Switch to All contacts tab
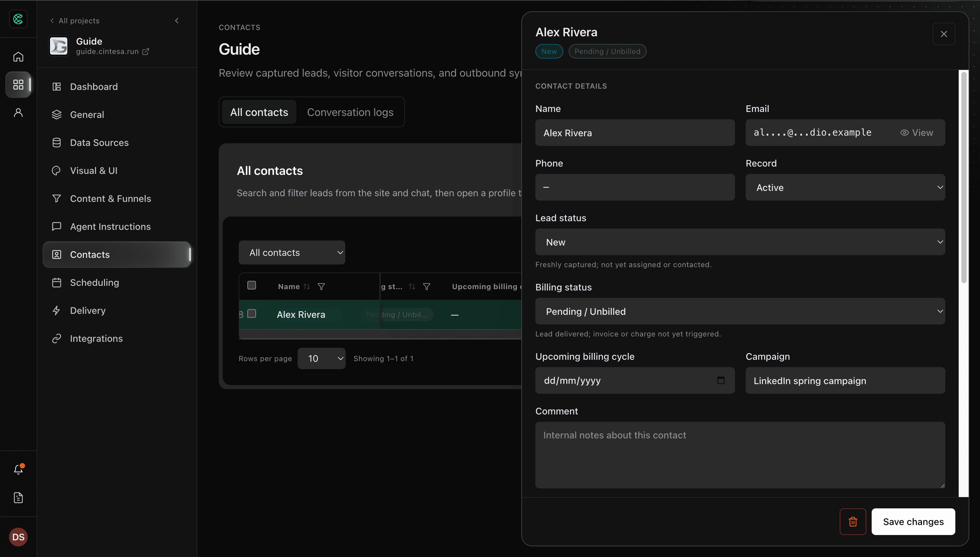The width and height of the screenshot is (980, 557). click(x=259, y=112)
